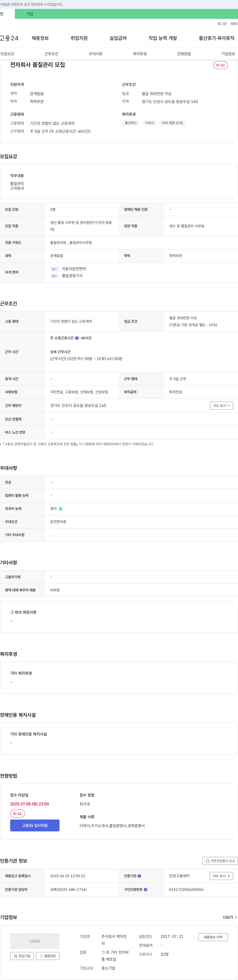Click the 기숙사 benefit tag
Image resolution: width=238 pixels, height=980 pixels.
click(149, 123)
